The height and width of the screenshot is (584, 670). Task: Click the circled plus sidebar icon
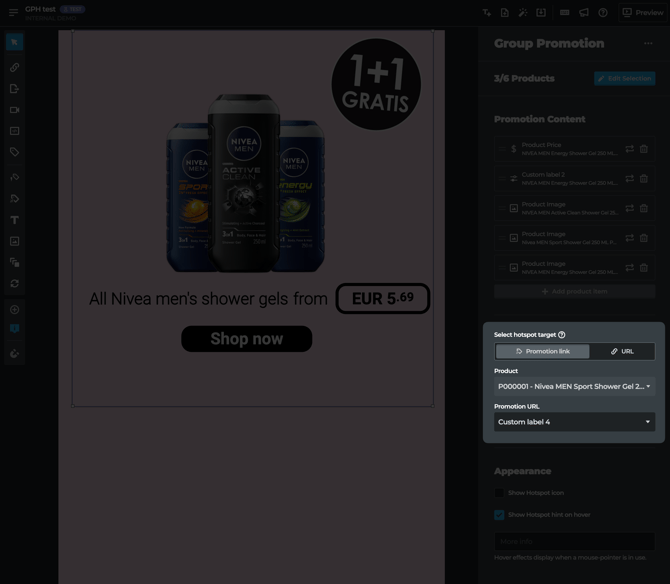pos(15,310)
